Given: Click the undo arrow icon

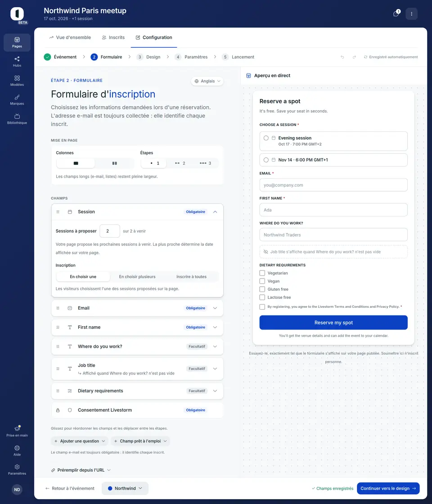Looking at the screenshot, I should pos(342,57).
